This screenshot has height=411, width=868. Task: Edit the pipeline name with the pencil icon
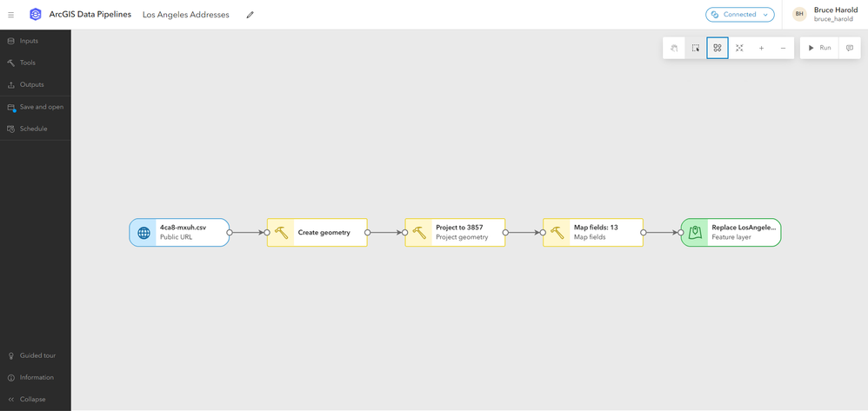coord(250,15)
